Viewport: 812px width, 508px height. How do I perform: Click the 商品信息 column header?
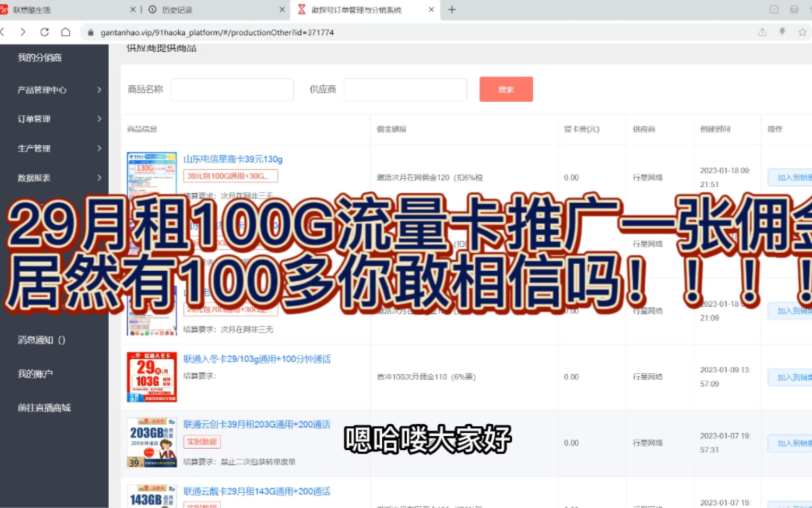[x=142, y=129]
